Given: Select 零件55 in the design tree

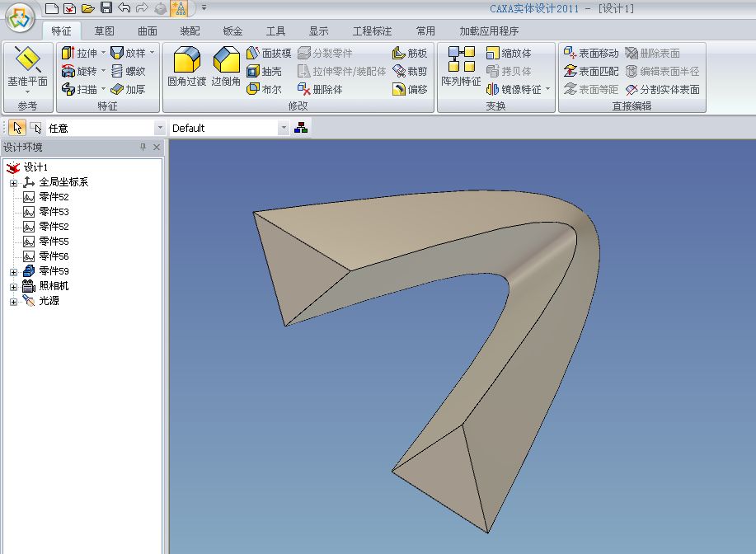Looking at the screenshot, I should point(54,242).
